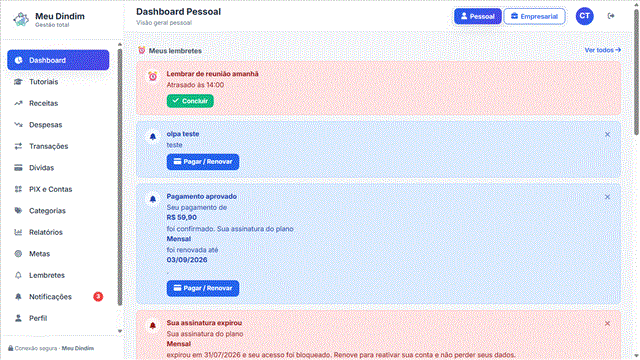
Task: Click the Tutoriais graduation cap icon
Action: point(18,82)
